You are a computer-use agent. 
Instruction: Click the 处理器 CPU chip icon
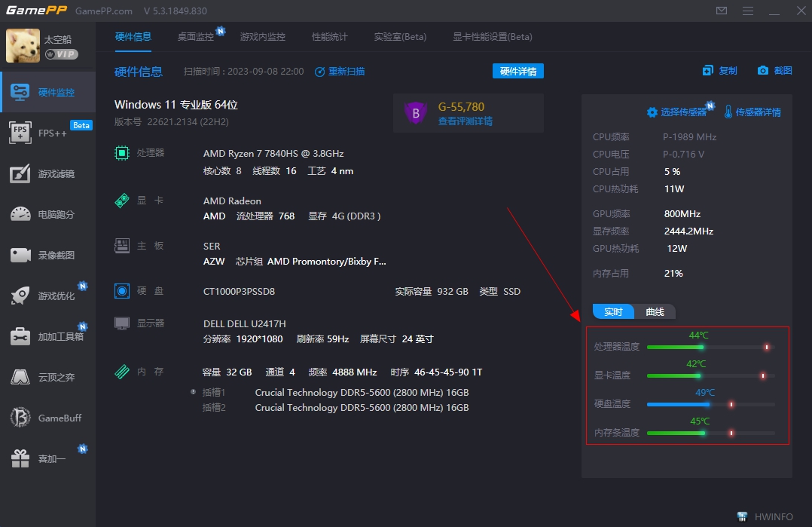pos(122,153)
